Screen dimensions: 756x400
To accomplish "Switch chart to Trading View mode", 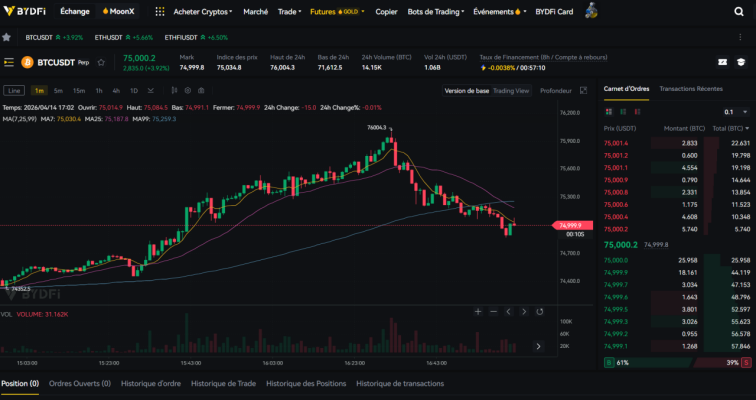I will (x=511, y=91).
